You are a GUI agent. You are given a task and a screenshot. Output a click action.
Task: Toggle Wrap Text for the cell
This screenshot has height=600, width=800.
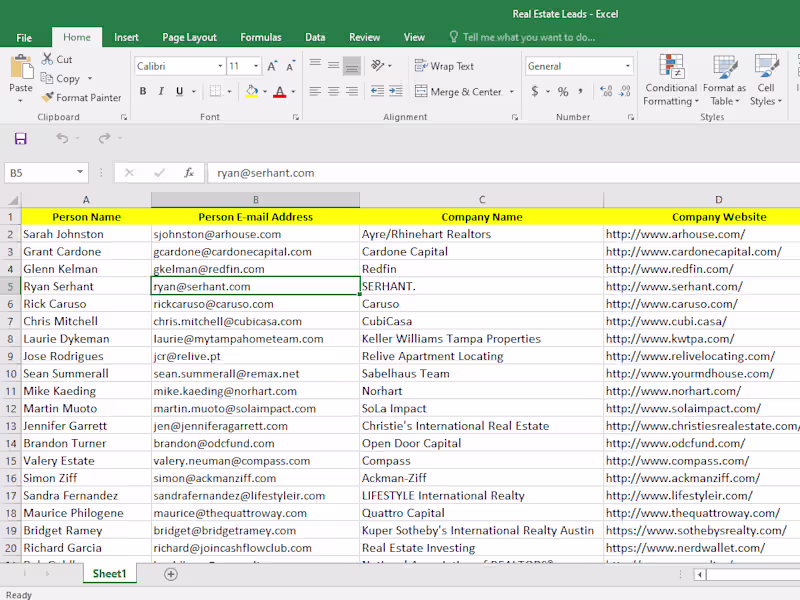[443, 66]
